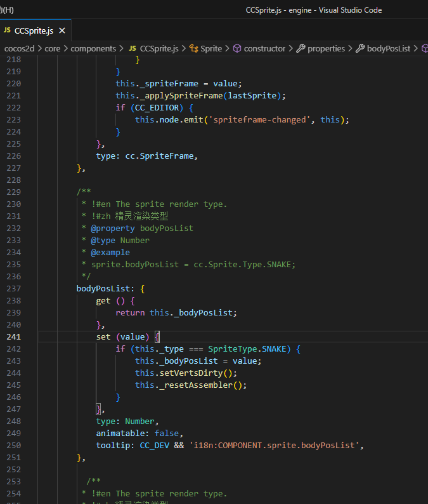
Task: Click the constructor cube icon in breadcrumb
Action: point(237,48)
